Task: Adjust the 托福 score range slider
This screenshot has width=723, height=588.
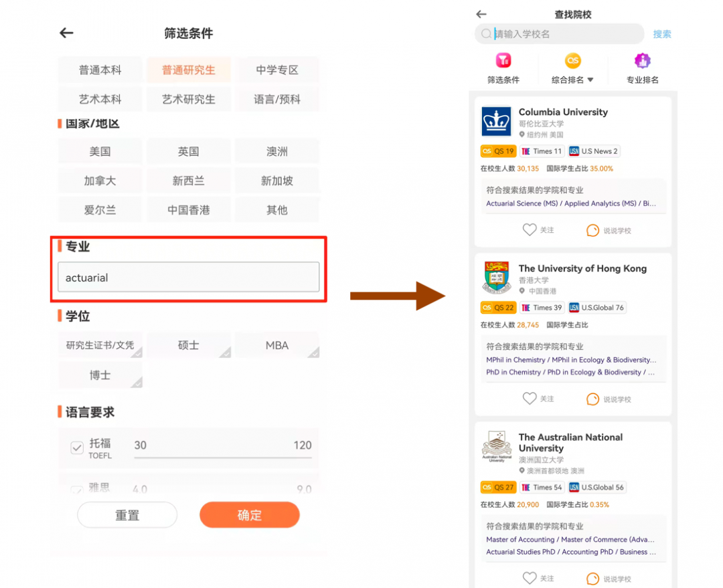Action: (x=223, y=457)
